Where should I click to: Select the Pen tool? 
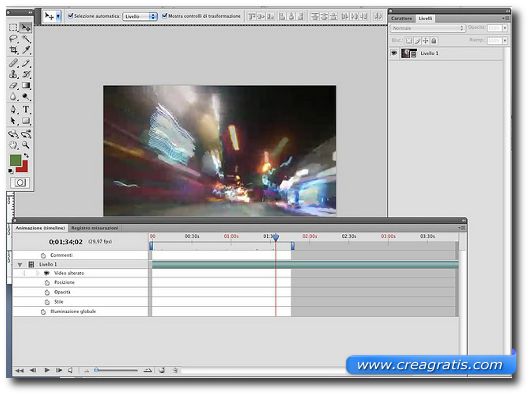(13, 109)
